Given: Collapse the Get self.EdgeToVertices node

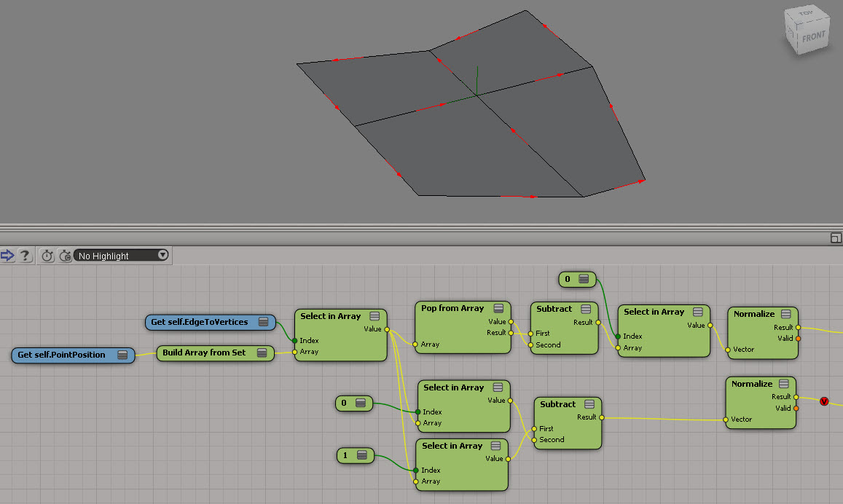Looking at the screenshot, I should click(263, 322).
